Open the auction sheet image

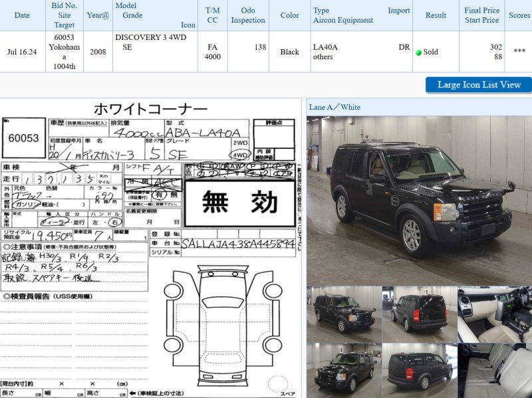tap(150, 249)
